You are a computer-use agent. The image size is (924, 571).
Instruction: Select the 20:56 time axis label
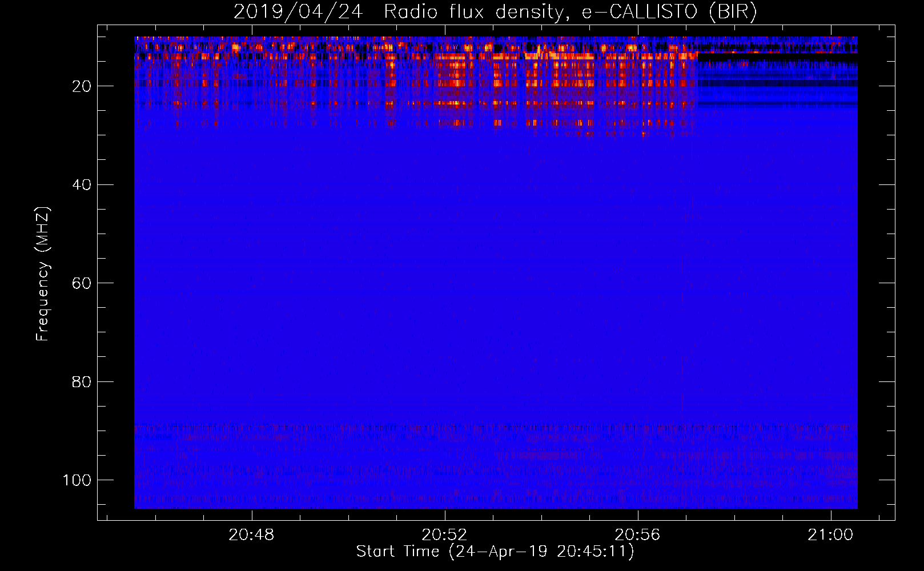coord(637,534)
